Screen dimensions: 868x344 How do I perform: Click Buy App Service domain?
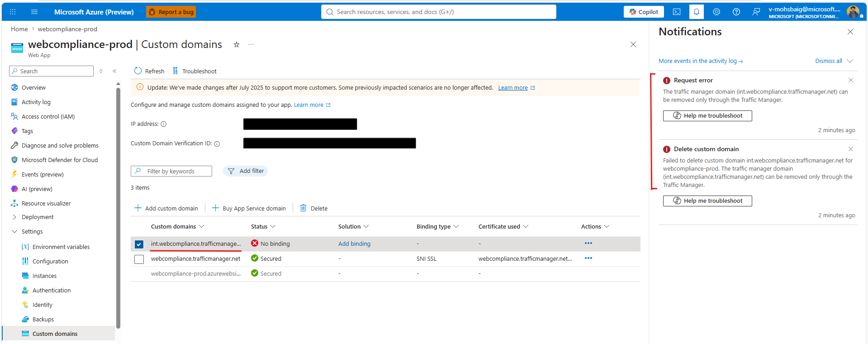[x=249, y=208]
